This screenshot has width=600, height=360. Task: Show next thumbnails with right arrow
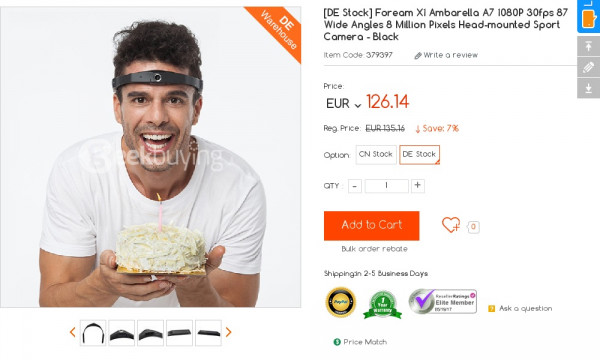(228, 332)
